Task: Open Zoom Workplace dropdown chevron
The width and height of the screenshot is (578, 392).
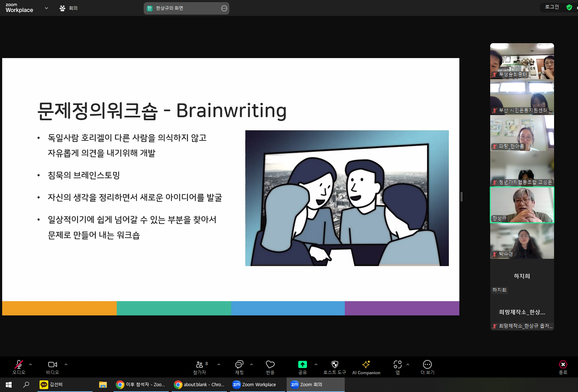Action: click(46, 8)
